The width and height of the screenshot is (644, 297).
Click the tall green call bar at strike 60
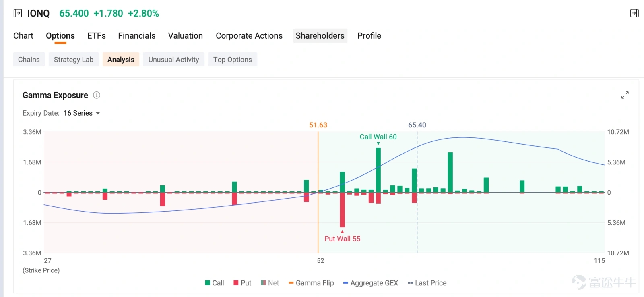(378, 170)
